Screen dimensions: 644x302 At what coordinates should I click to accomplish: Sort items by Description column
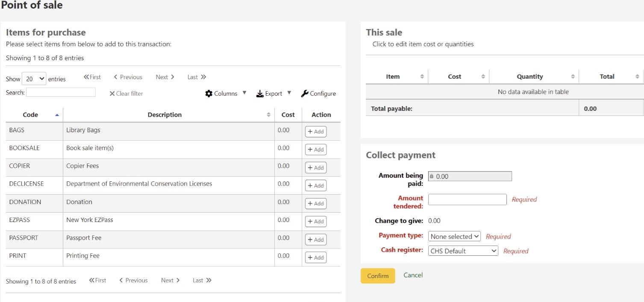pos(165,115)
